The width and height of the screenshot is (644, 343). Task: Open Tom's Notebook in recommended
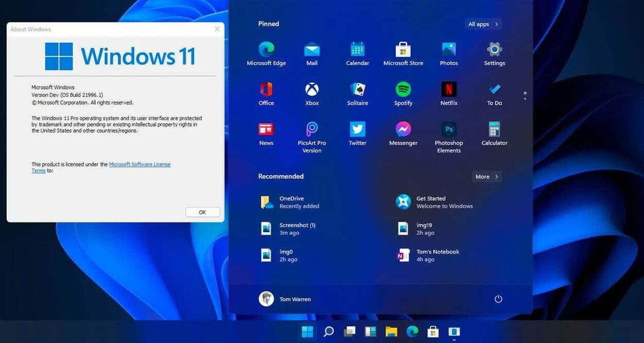point(428,255)
